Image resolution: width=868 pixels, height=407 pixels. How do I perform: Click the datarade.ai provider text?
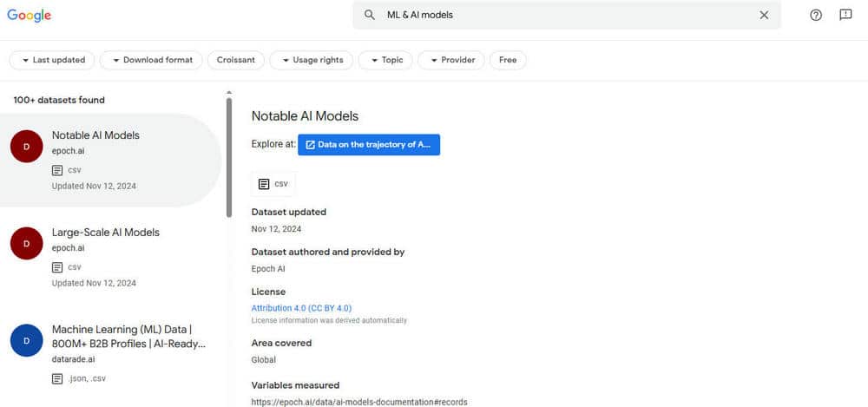click(x=73, y=359)
